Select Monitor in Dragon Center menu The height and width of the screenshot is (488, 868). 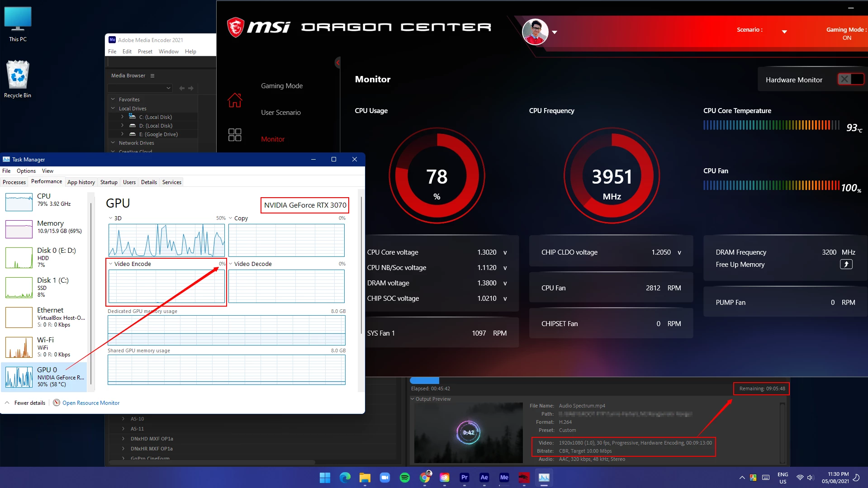(273, 139)
